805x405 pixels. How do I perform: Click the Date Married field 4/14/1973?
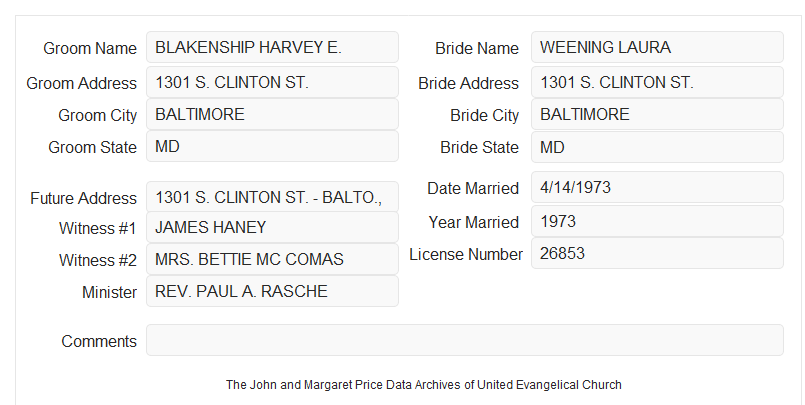click(x=657, y=187)
